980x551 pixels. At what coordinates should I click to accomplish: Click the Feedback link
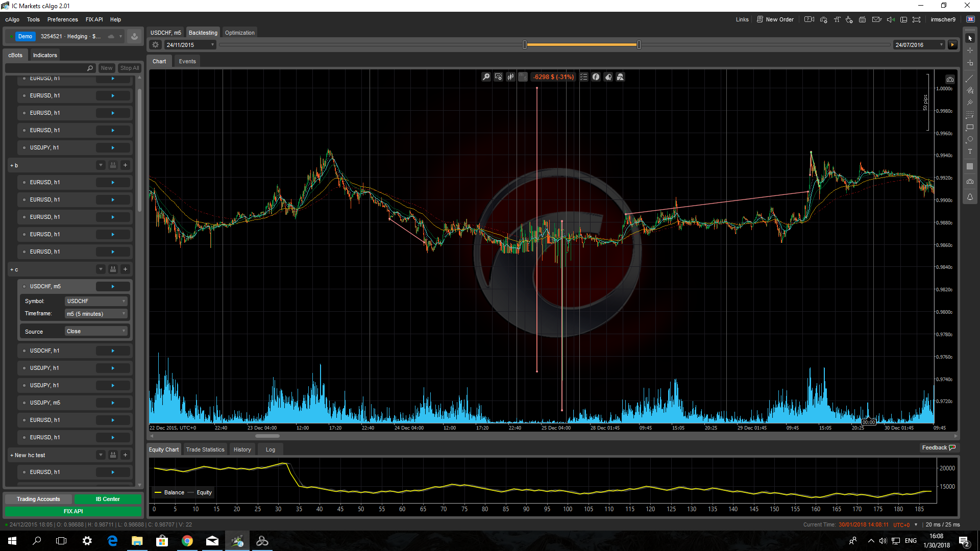click(x=939, y=447)
